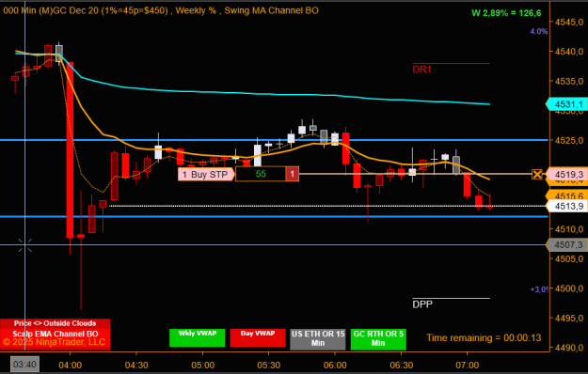Click the 4.0% weekly level label

click(x=539, y=31)
